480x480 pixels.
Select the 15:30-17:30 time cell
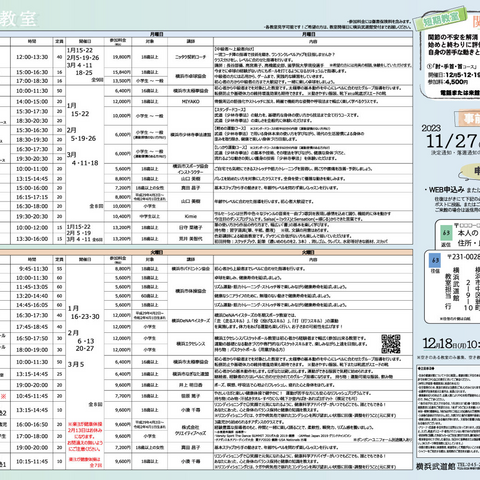[x=32, y=111]
